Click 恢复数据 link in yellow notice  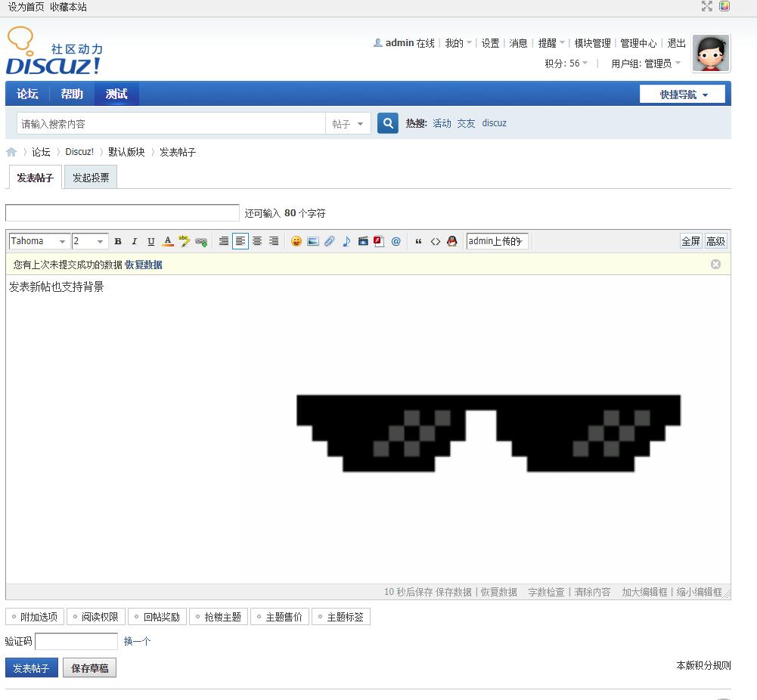tap(144, 265)
